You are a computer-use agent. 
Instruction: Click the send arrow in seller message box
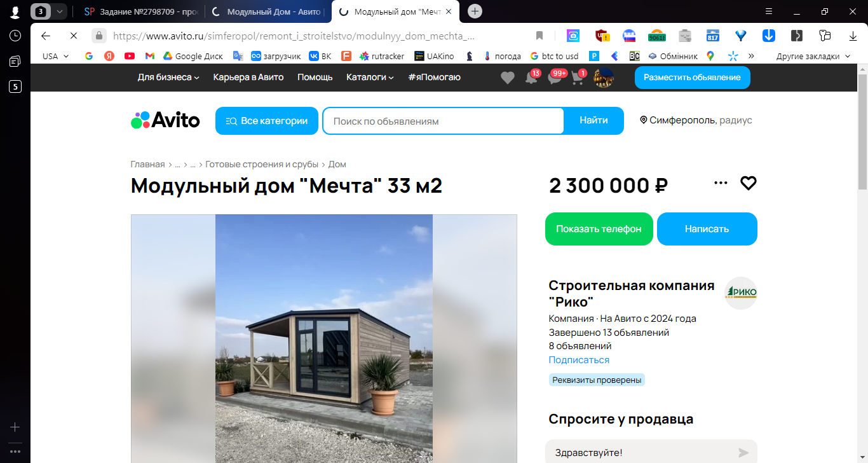743,453
